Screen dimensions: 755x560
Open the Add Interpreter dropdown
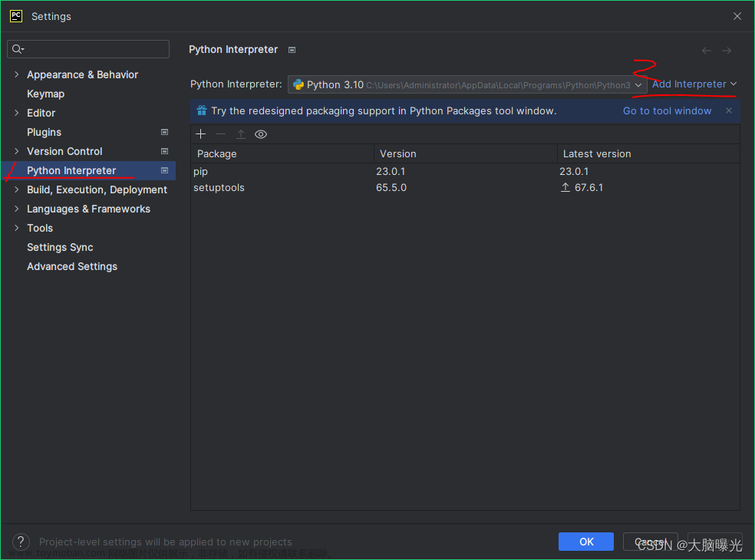tap(694, 84)
